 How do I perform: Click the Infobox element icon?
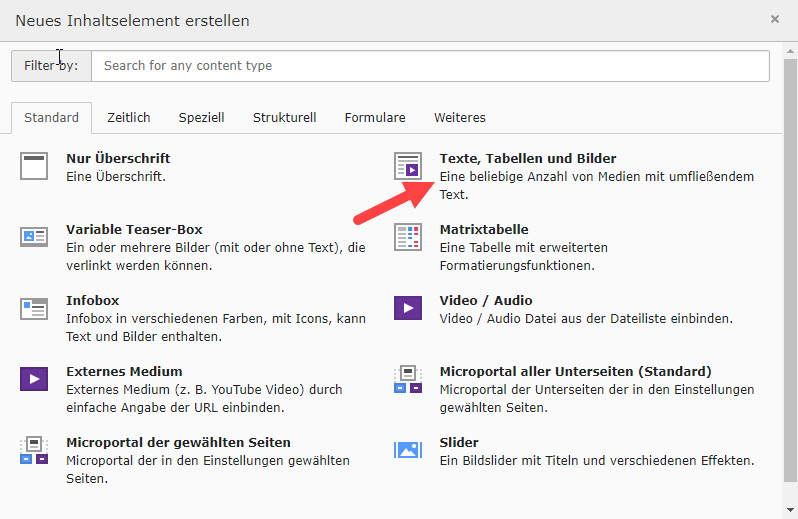pyautogui.click(x=34, y=308)
